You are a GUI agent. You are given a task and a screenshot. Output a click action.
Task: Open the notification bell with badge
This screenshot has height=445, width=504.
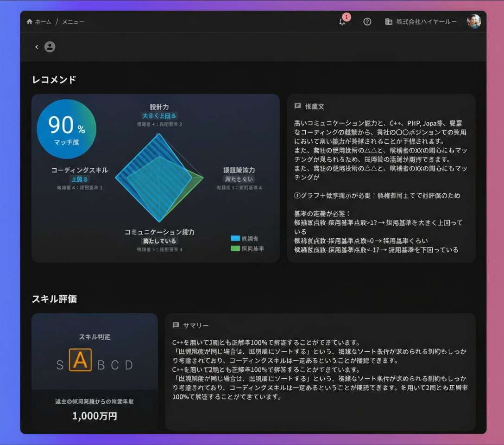click(342, 22)
